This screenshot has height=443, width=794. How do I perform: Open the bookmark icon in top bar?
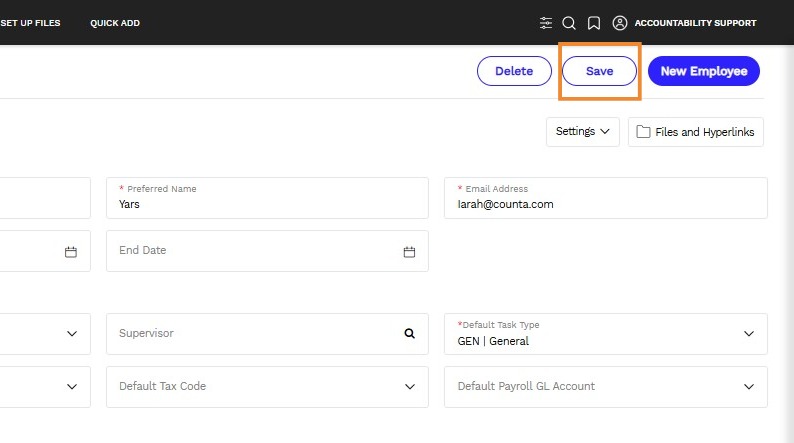tap(594, 23)
